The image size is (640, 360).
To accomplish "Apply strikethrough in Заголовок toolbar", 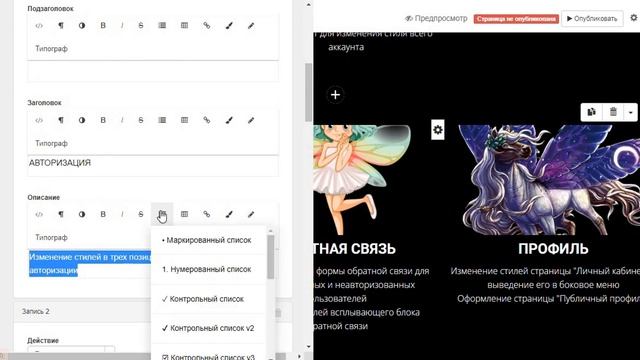I will point(141,120).
